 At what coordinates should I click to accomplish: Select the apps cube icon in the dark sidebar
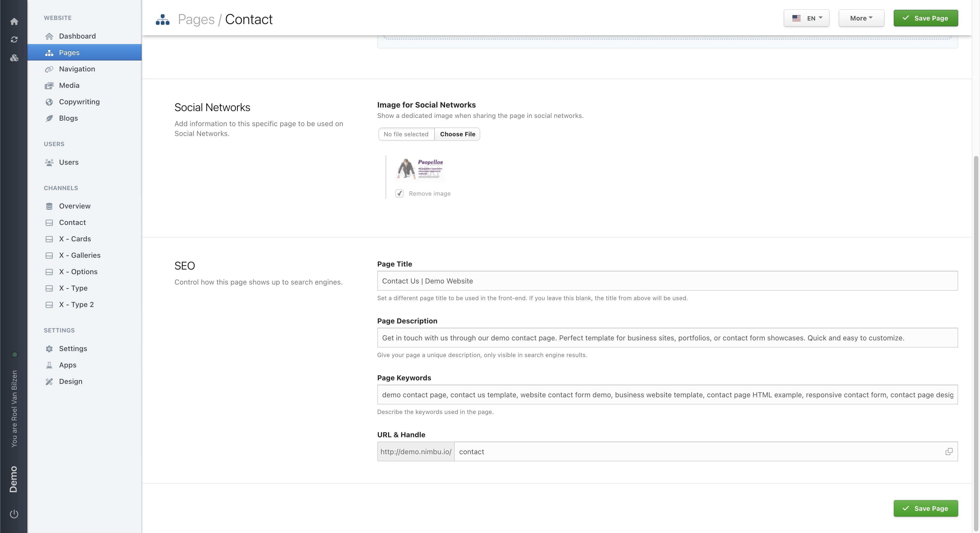coord(14,58)
